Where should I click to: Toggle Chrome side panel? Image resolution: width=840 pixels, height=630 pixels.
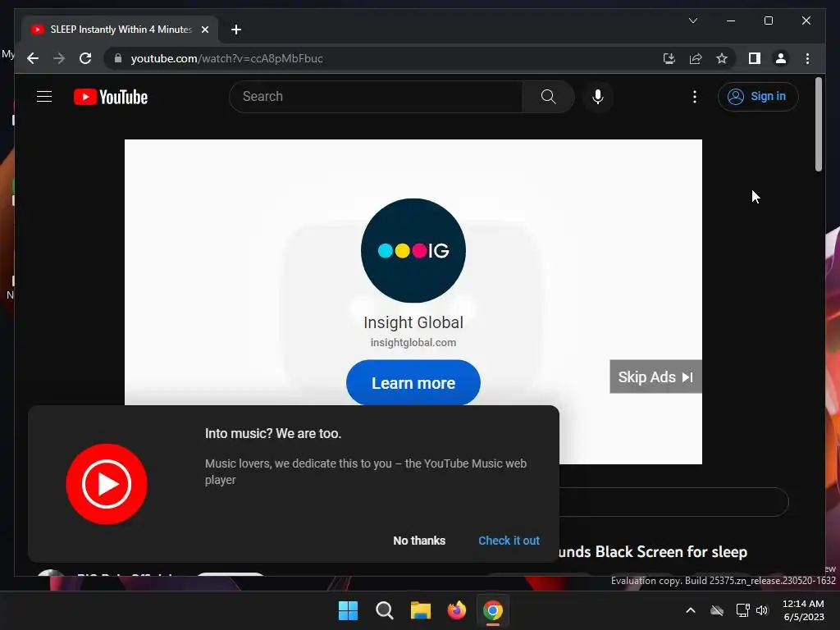(755, 58)
